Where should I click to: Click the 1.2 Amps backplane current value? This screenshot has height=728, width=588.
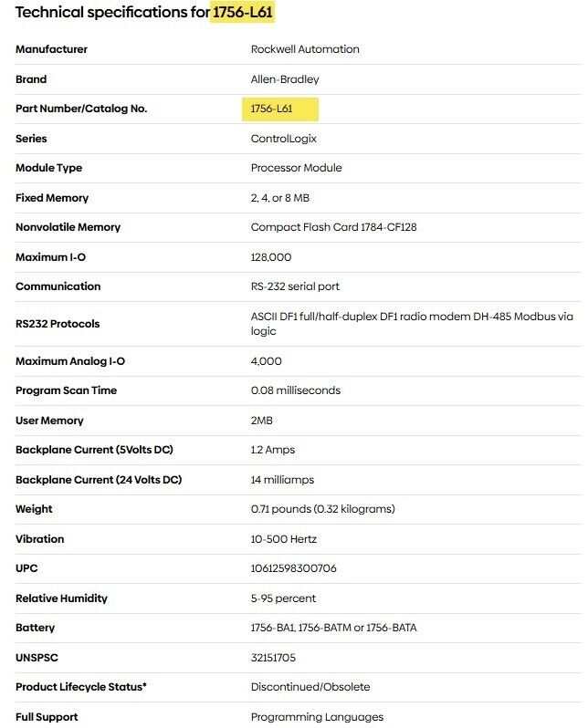point(273,450)
